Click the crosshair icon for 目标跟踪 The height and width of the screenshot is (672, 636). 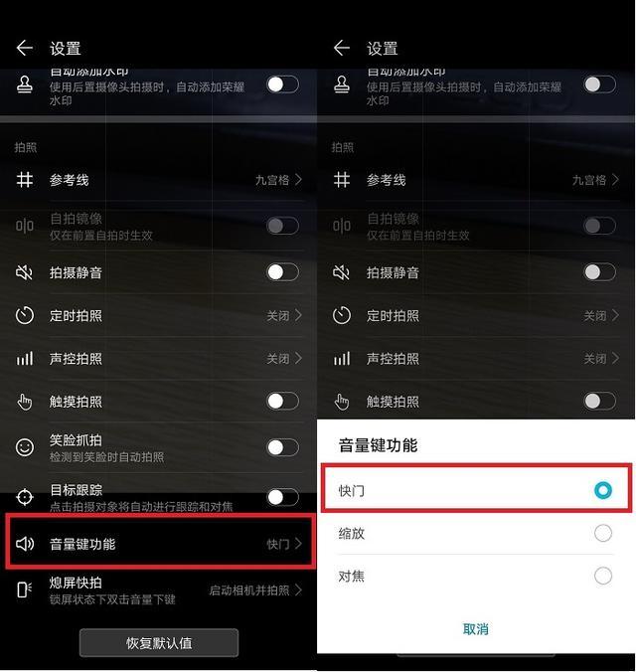[x=25, y=497]
